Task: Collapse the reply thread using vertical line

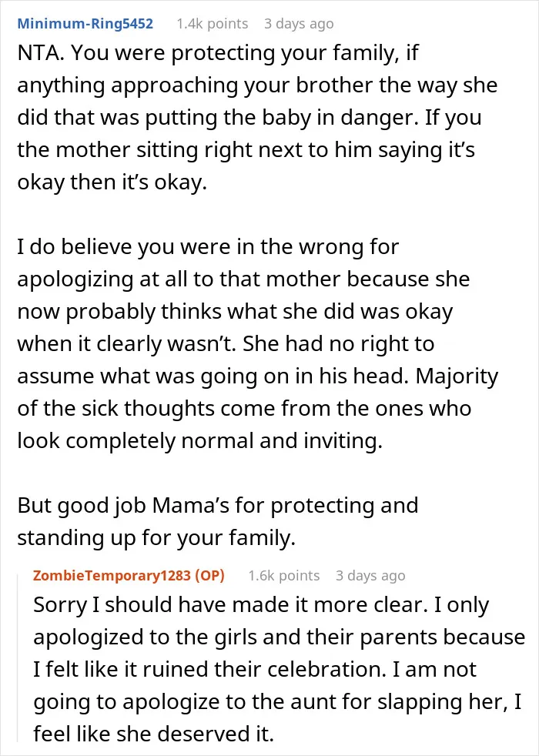Action: point(18,656)
